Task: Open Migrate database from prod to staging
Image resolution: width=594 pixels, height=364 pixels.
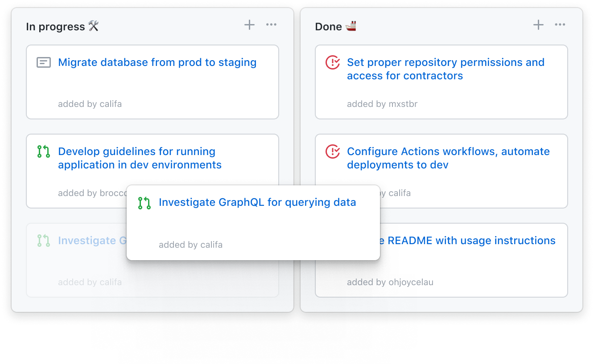Action: click(157, 62)
